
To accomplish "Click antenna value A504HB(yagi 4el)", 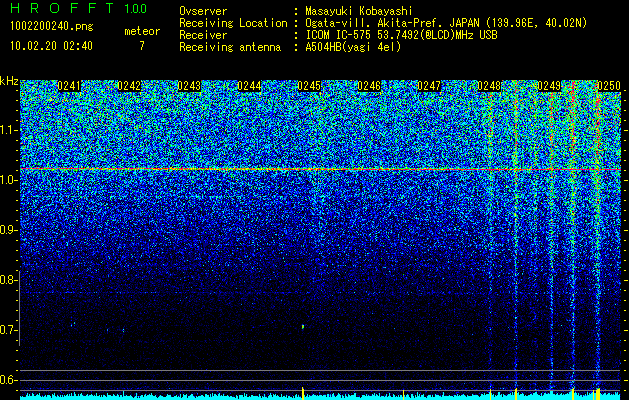I will [353, 47].
